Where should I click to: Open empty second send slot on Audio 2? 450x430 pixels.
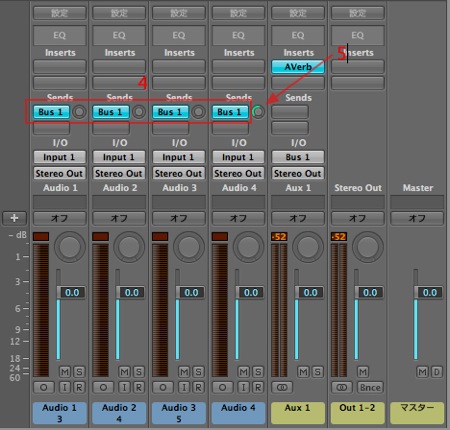111,128
